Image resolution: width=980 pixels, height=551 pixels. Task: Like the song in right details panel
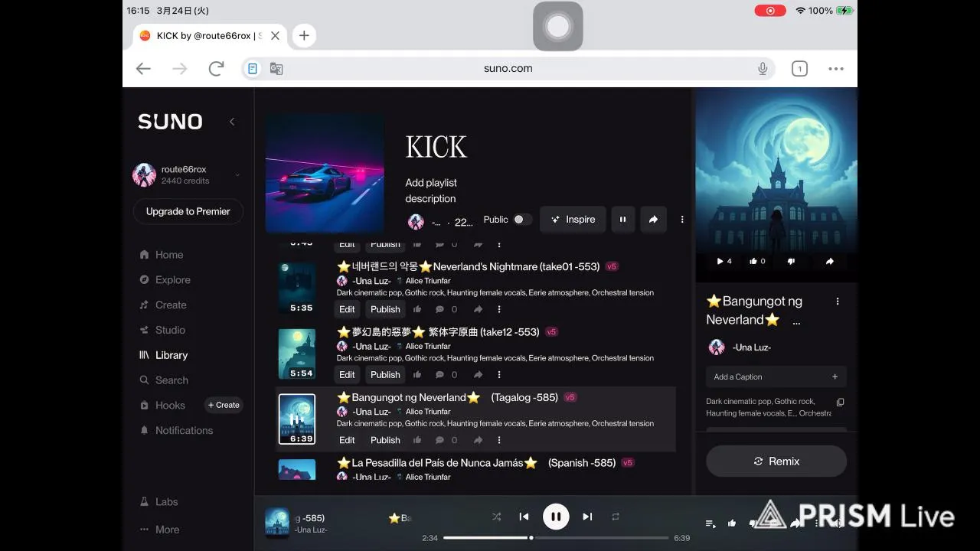click(757, 261)
